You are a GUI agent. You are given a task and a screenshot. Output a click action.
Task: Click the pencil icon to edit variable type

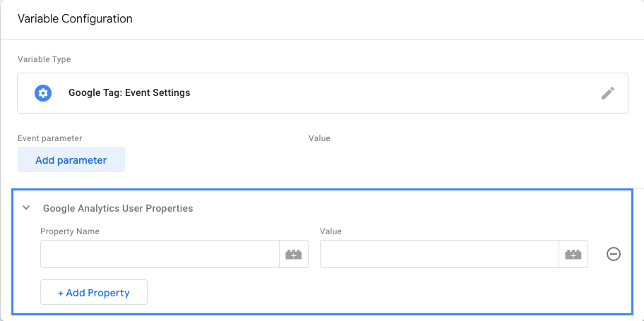(x=607, y=93)
